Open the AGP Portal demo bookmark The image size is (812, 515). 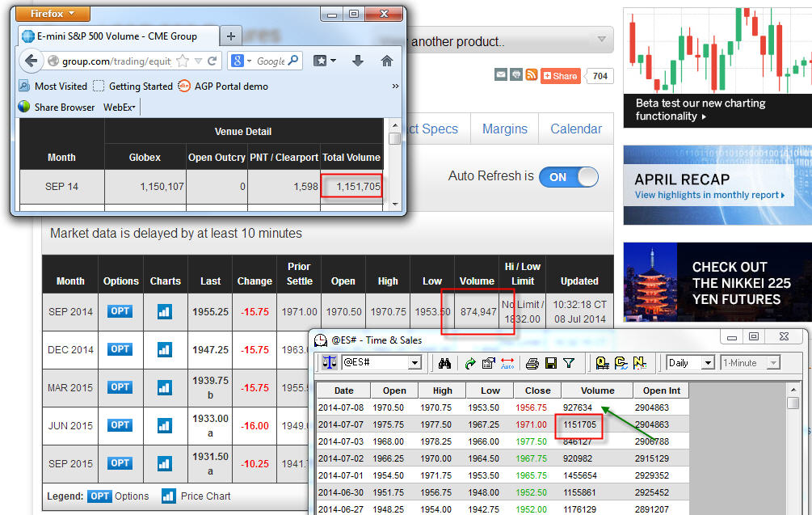(x=223, y=86)
